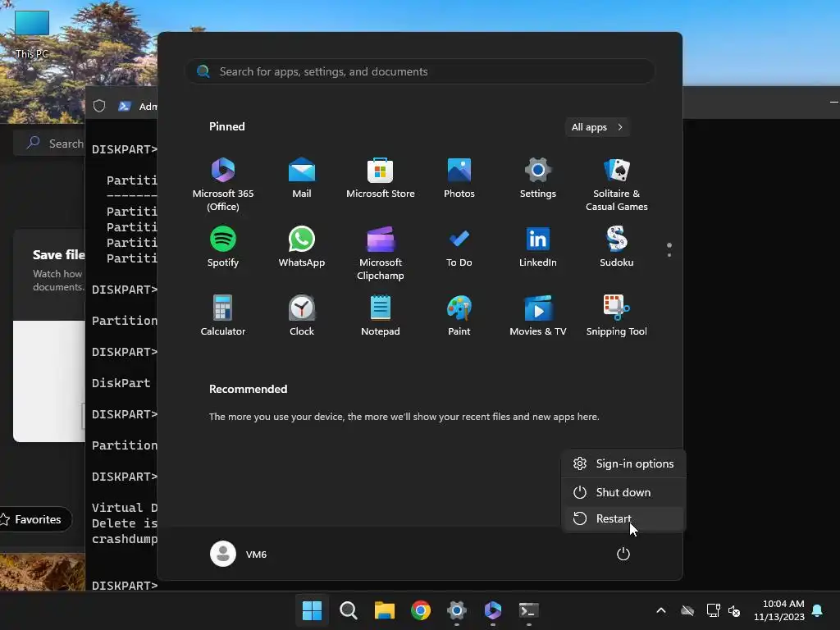Open the Spotify app
This screenshot has width=840, height=630.
click(x=223, y=247)
